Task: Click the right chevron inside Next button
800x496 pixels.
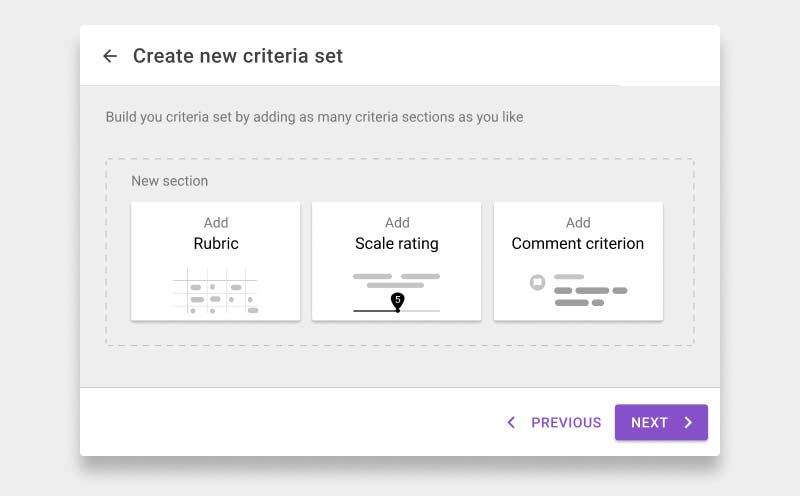Action: [688, 423]
